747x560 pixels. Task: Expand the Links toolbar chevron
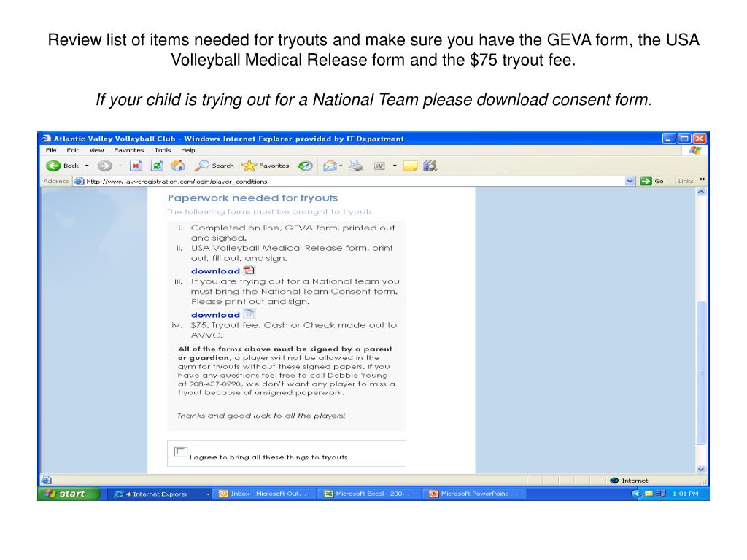click(703, 179)
